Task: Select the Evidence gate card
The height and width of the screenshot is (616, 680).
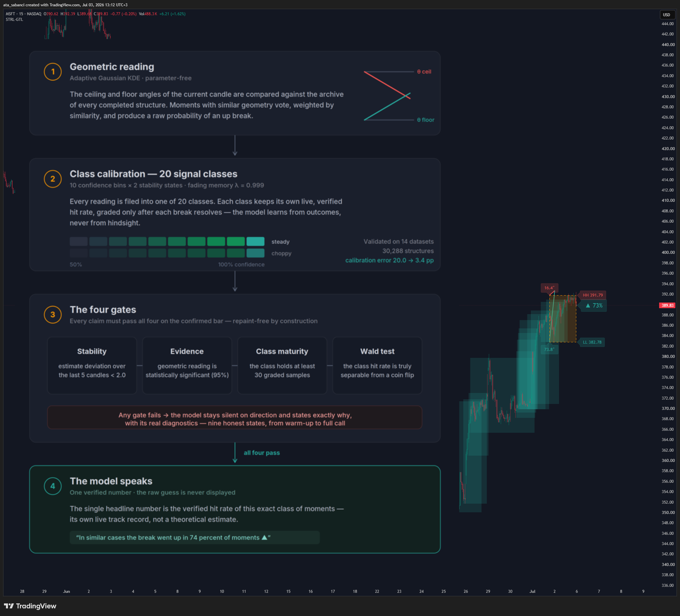Action: pos(187,365)
